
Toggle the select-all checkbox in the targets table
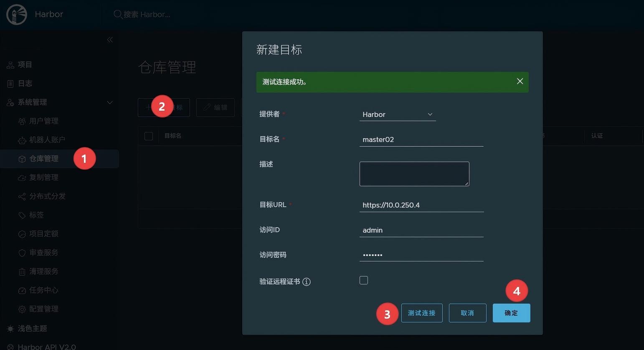pos(149,136)
